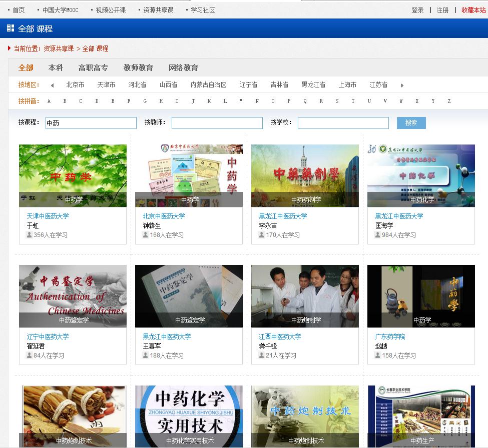Image resolution: width=488 pixels, height=448 pixels.
Task: Switch to the 高职高专 tab
Action: [x=93, y=67]
